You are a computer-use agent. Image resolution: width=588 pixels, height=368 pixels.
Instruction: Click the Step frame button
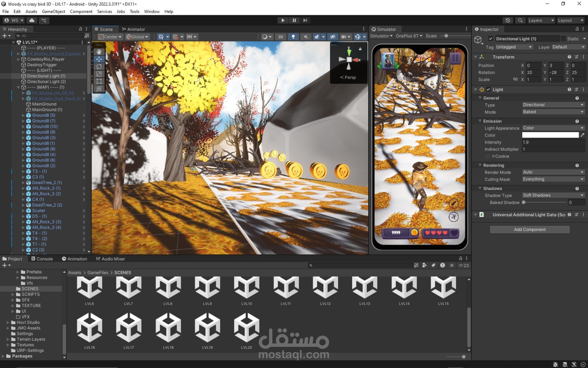click(305, 20)
